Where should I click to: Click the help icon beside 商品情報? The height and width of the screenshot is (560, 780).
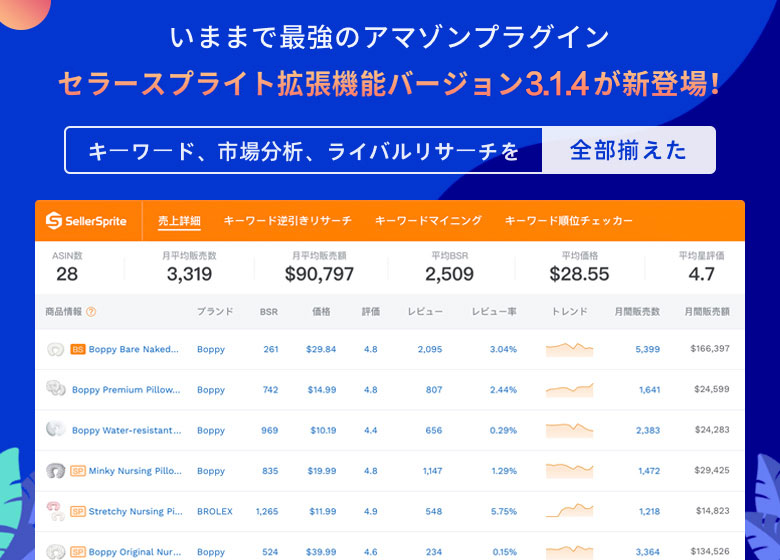pyautogui.click(x=91, y=312)
